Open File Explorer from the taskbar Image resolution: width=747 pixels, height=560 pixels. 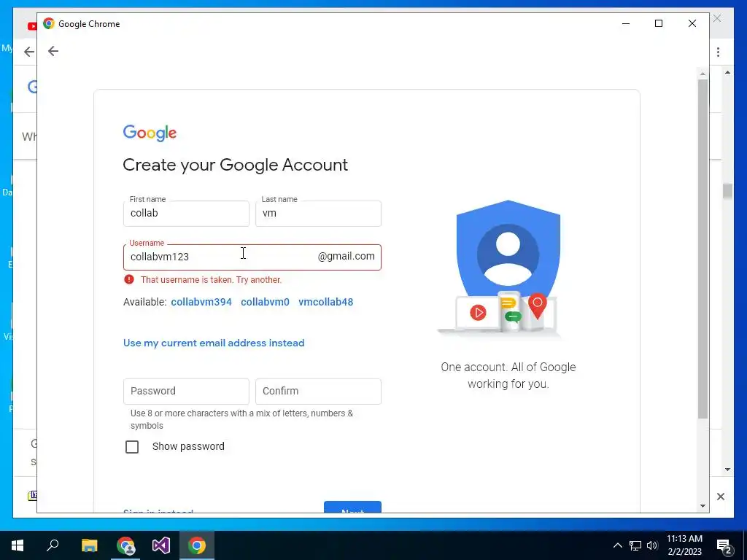[89, 545]
